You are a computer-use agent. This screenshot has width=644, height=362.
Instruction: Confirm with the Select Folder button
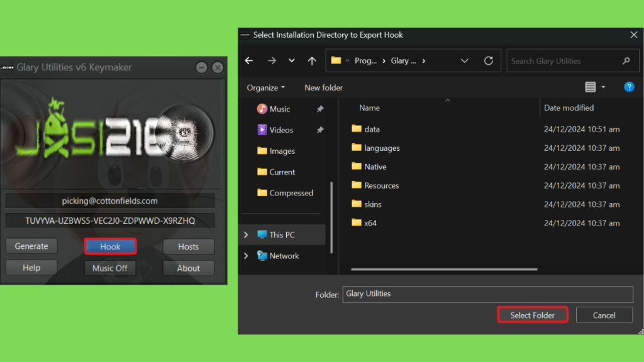[532, 315]
